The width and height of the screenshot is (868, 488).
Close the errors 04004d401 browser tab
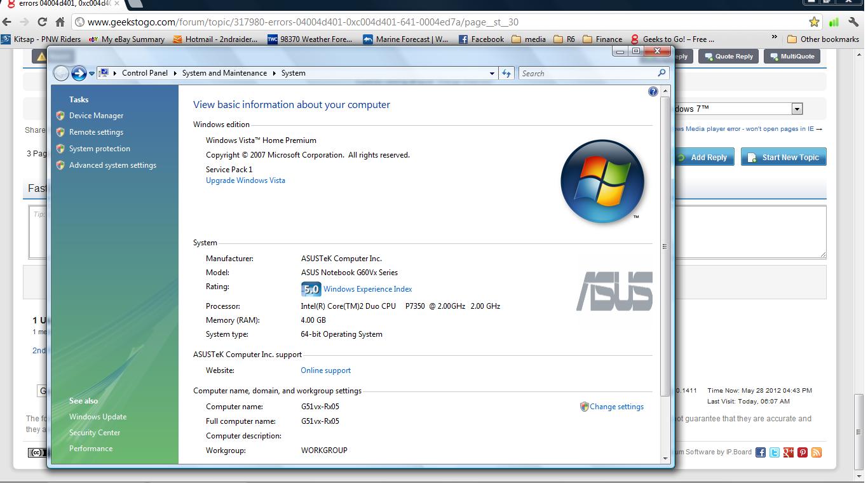coord(116,4)
